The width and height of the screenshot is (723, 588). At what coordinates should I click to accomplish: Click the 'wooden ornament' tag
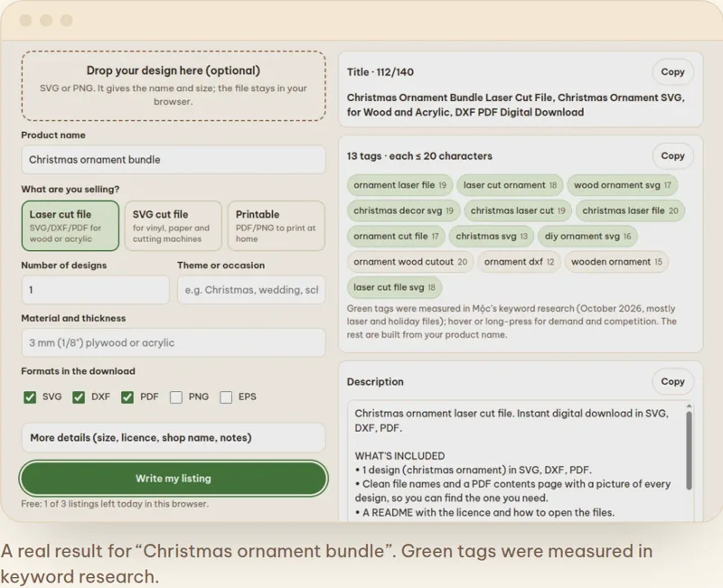coord(616,262)
